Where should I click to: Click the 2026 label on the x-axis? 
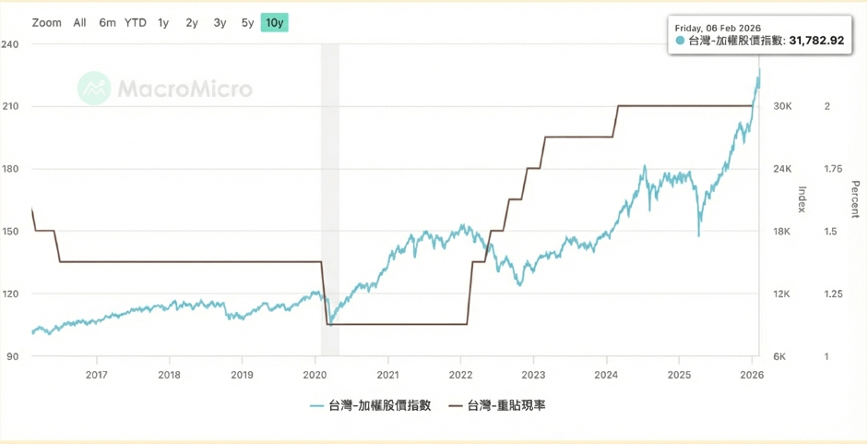point(752,375)
